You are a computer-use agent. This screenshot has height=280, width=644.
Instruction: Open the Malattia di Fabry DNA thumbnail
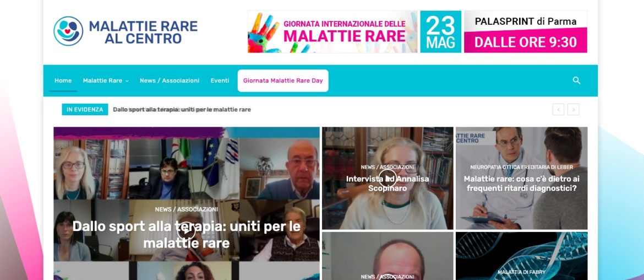(x=521, y=256)
